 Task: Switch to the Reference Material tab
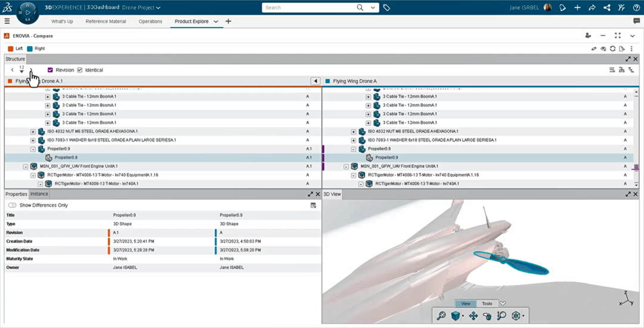(x=106, y=21)
